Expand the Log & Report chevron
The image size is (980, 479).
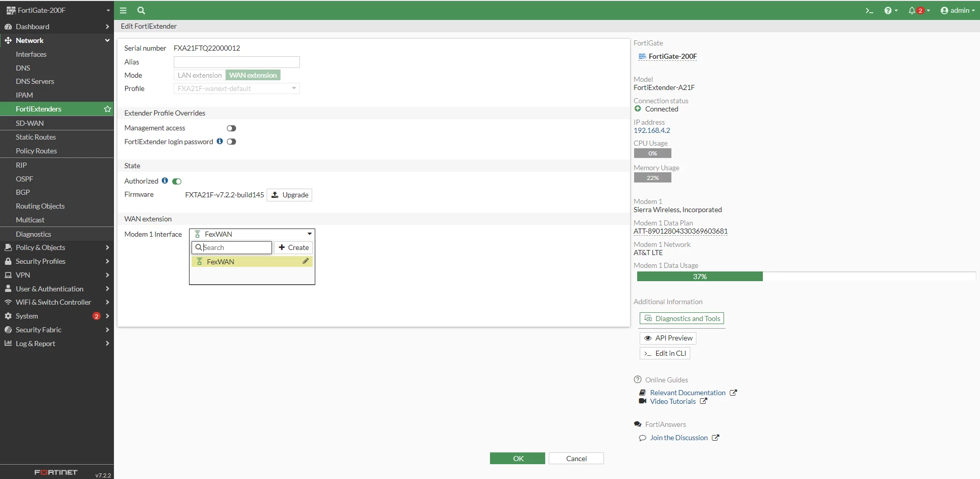(107, 344)
